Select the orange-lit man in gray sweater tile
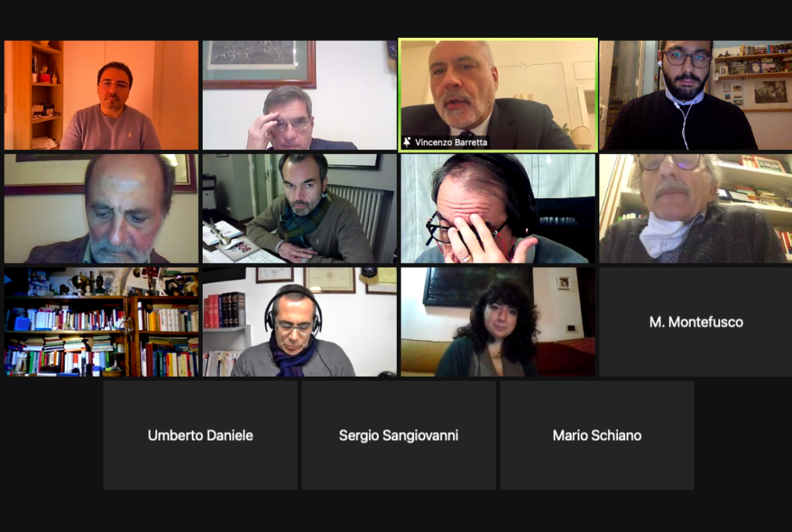 point(101,95)
